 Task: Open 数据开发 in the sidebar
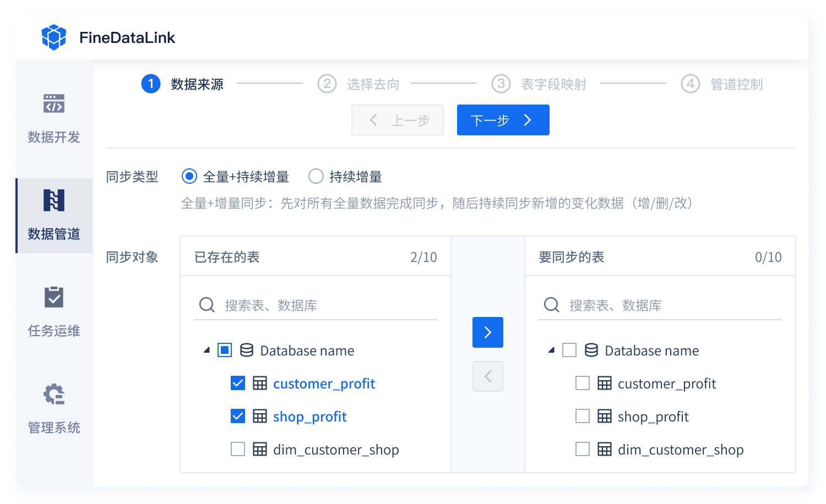[x=54, y=118]
